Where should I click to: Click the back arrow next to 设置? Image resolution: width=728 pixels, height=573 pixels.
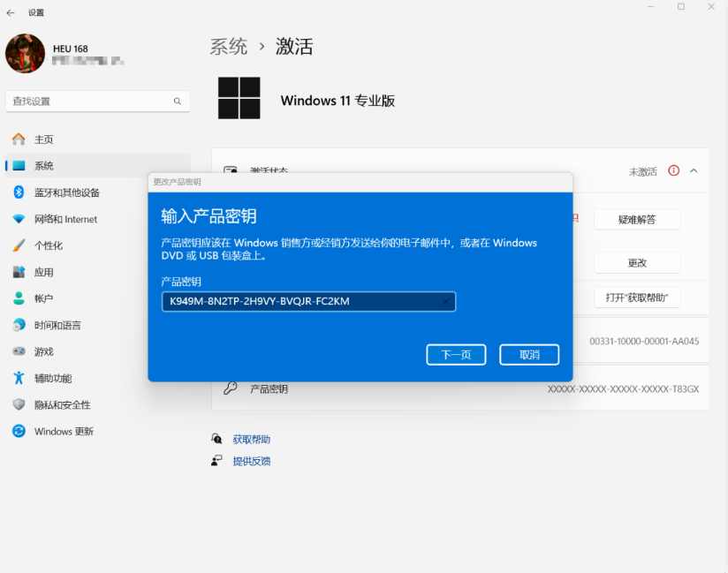[12, 12]
